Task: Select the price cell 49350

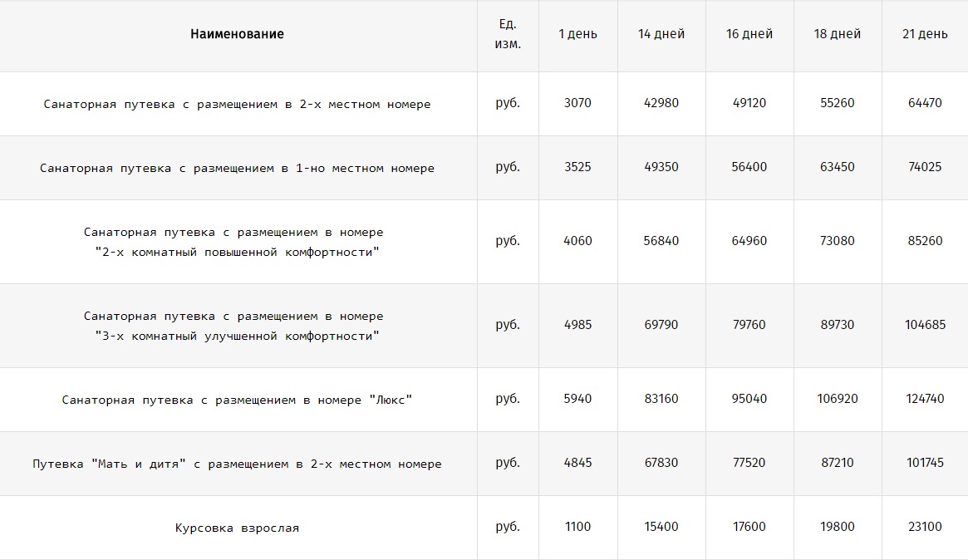Action: coord(661,167)
